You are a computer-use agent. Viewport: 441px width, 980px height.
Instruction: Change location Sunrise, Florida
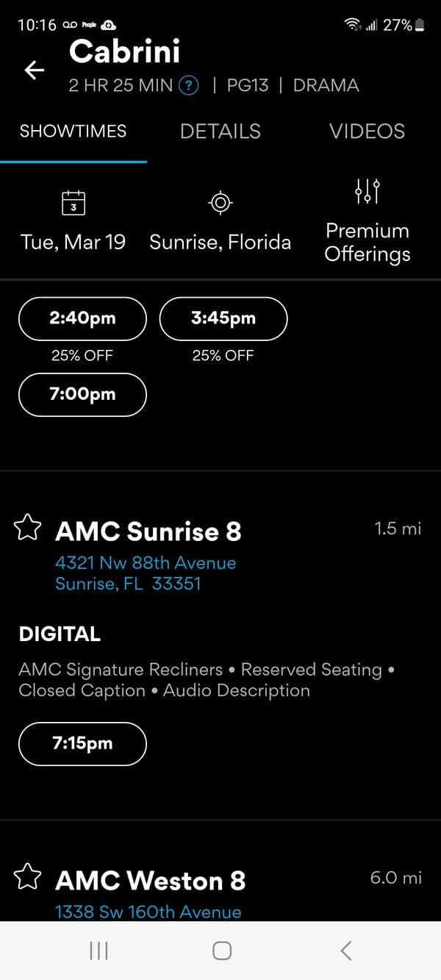(x=220, y=242)
